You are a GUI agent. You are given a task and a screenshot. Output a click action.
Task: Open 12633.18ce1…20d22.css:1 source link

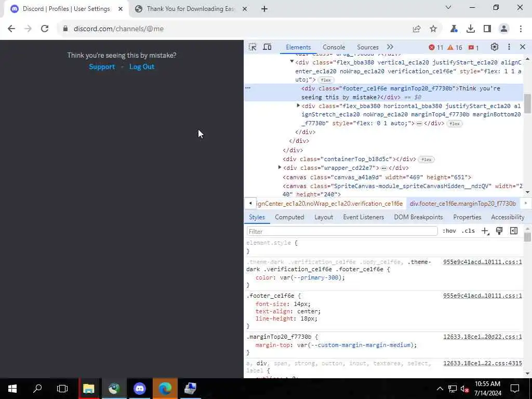click(x=483, y=337)
